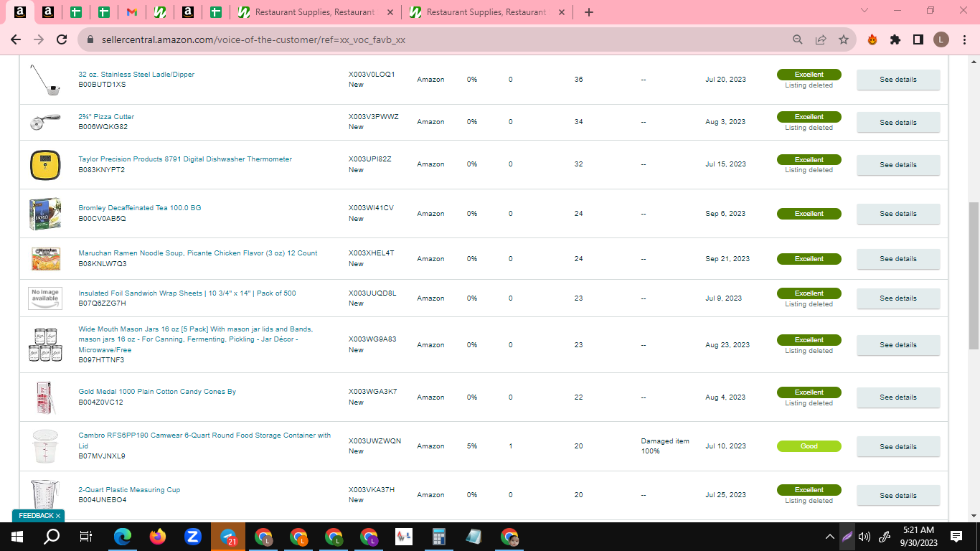See details for the Pizza Cutter row
Image resolution: width=980 pixels, height=551 pixels.
[x=898, y=123]
